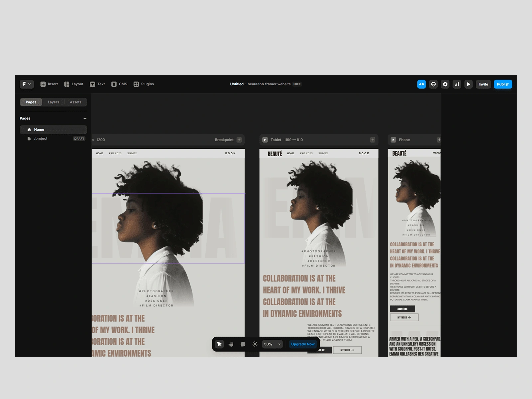
Task: Click the FREE plan badge
Action: (x=297, y=84)
